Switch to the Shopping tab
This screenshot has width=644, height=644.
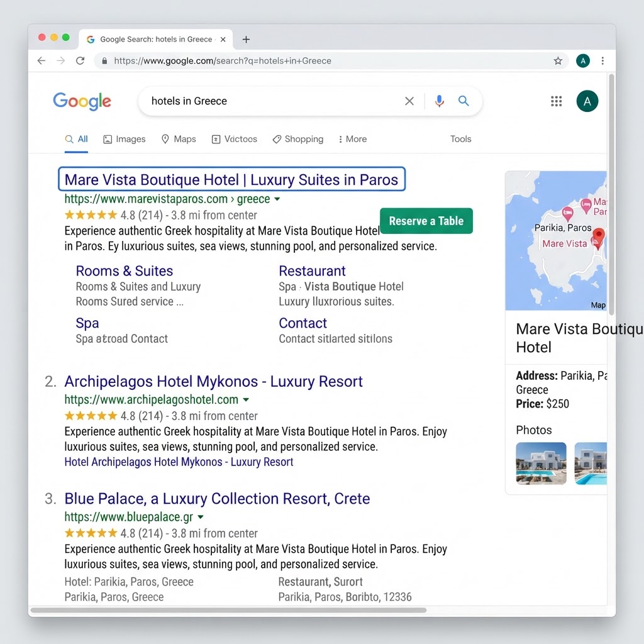tap(298, 139)
